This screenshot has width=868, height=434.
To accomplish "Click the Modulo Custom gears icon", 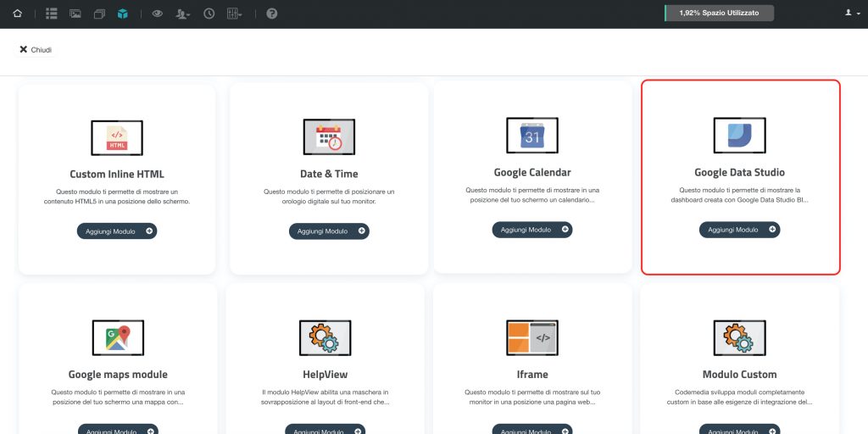I will [x=739, y=337].
